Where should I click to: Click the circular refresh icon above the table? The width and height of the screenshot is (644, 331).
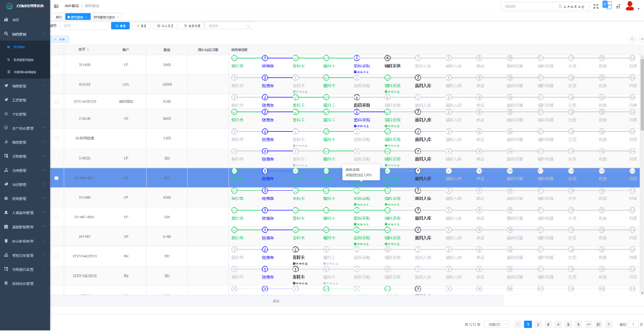click(632, 39)
